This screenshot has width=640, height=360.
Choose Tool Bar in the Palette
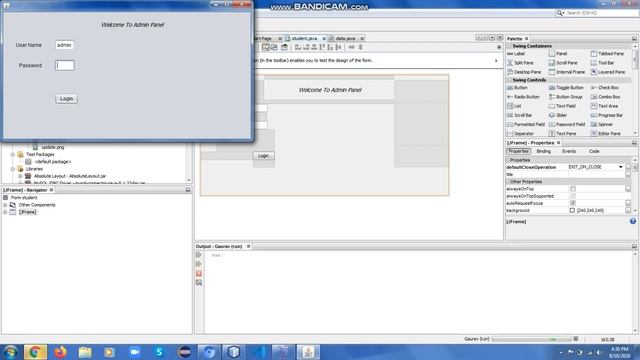tap(602, 63)
